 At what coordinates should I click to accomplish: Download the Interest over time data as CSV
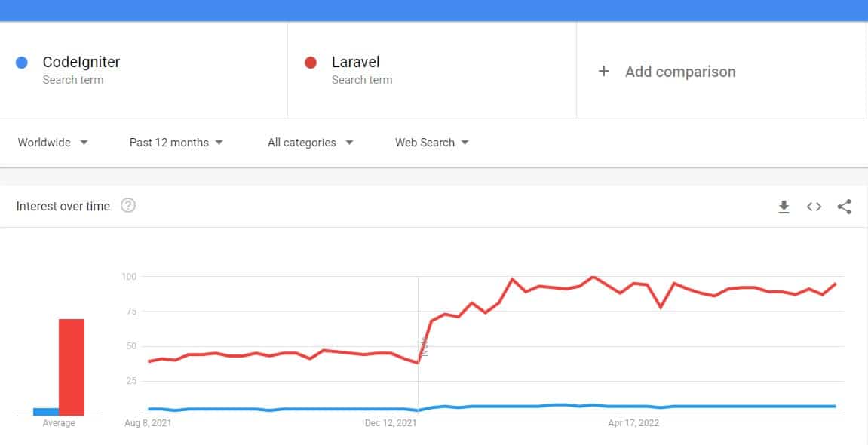pyautogui.click(x=784, y=206)
